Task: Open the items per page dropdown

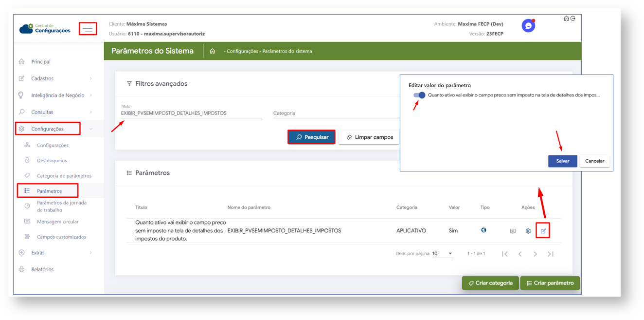Action: click(443, 254)
